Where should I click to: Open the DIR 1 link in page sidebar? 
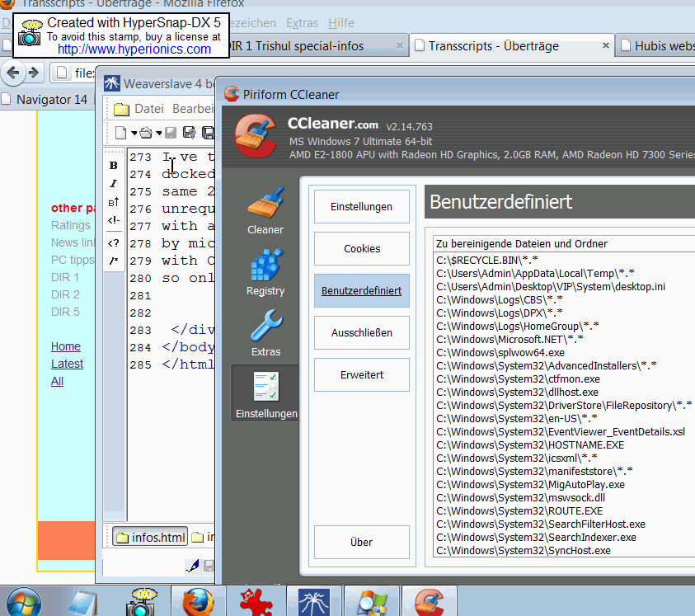pos(64,277)
